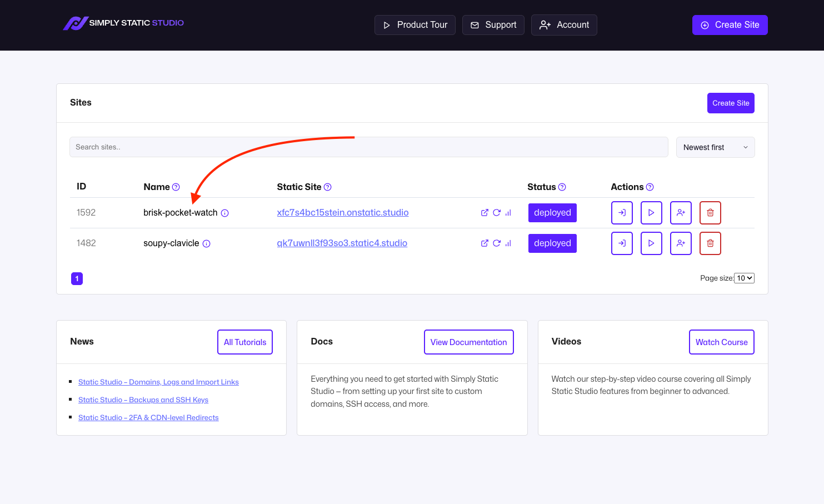Show info for soupy-clavicle site

coord(207,243)
